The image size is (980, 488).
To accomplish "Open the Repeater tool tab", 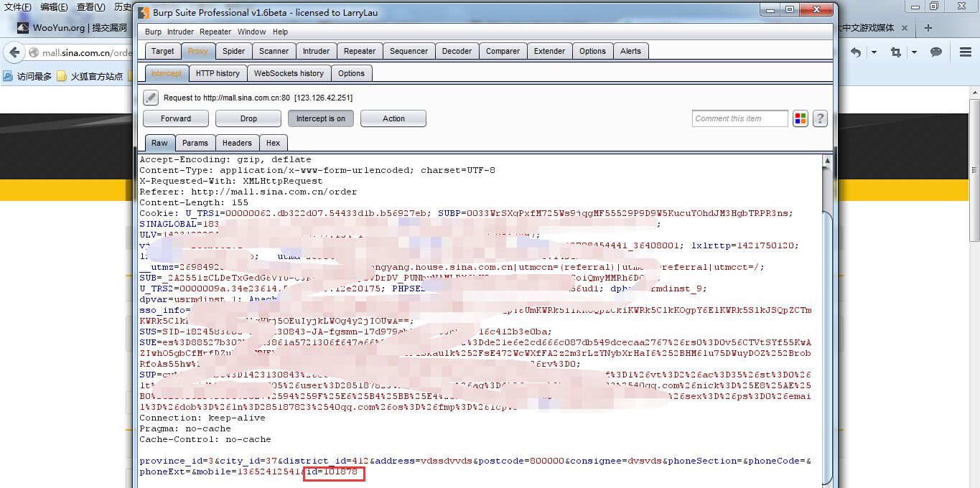I will point(360,51).
